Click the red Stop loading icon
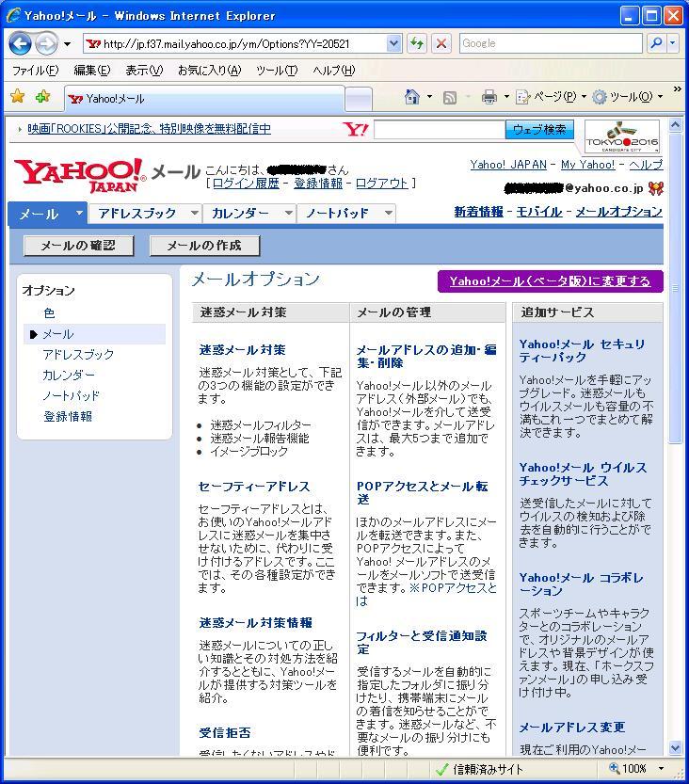Image resolution: width=689 pixels, height=784 pixels. pyautogui.click(x=441, y=43)
